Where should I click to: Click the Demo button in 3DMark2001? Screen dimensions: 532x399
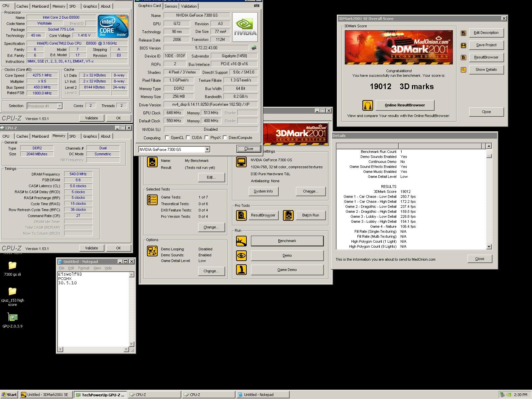[287, 256]
